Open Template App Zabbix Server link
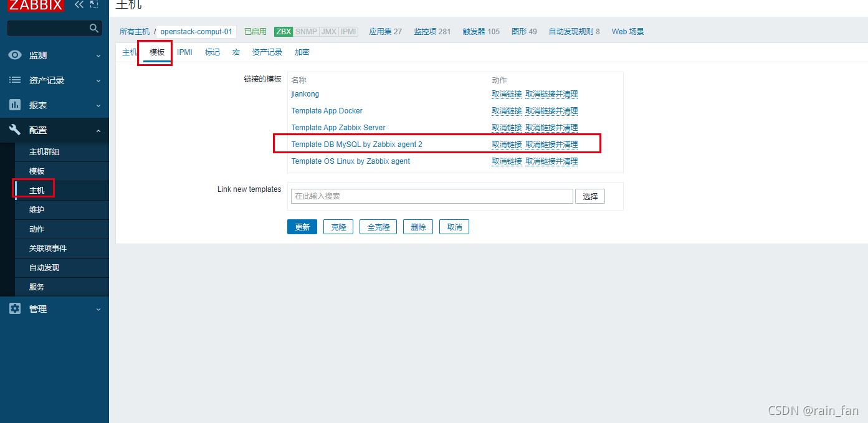The width and height of the screenshot is (868, 423). tap(338, 128)
